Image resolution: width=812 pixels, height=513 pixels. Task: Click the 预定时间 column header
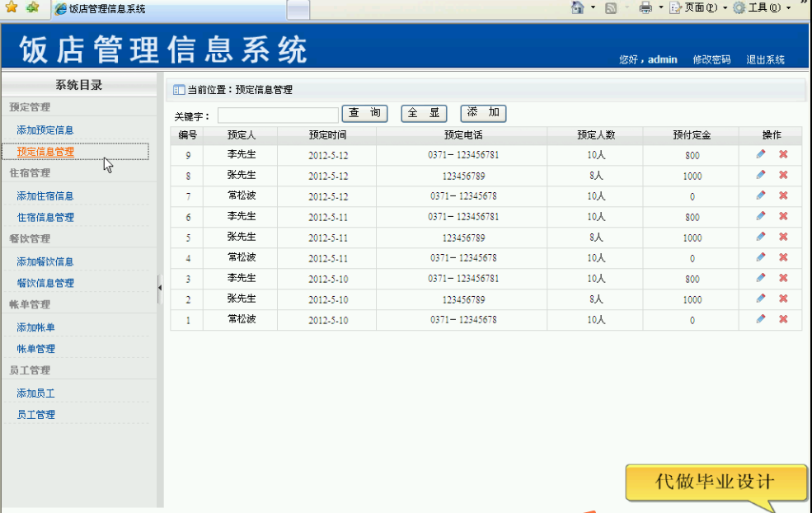point(327,135)
